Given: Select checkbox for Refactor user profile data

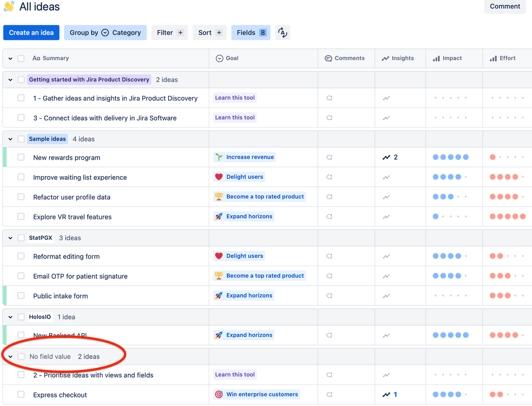Looking at the screenshot, I should [x=21, y=197].
